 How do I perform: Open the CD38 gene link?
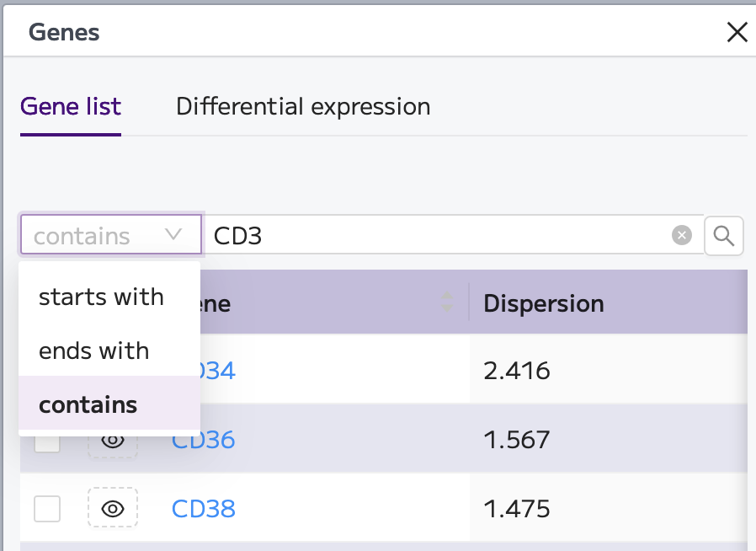point(204,509)
